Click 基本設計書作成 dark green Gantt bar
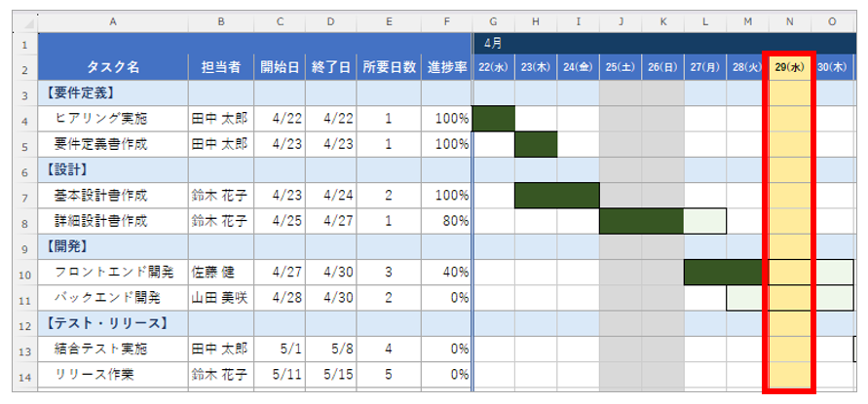 [x=557, y=196]
